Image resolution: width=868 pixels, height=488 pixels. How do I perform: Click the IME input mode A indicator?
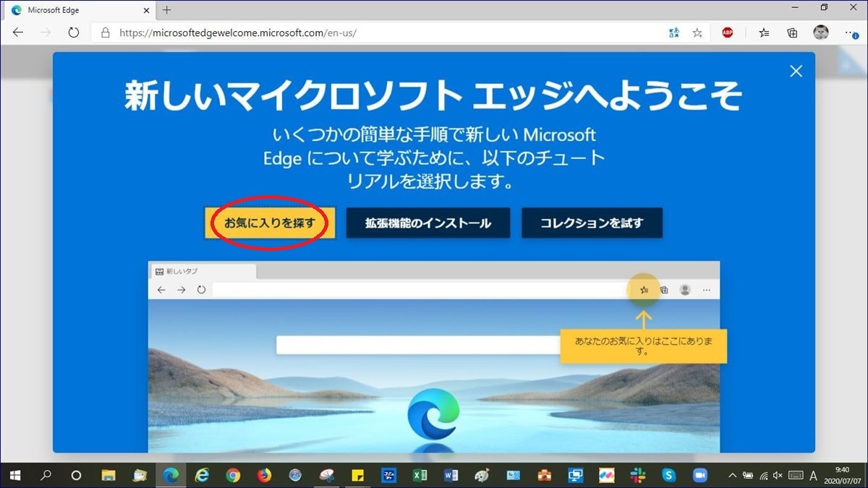pyautogui.click(x=812, y=475)
